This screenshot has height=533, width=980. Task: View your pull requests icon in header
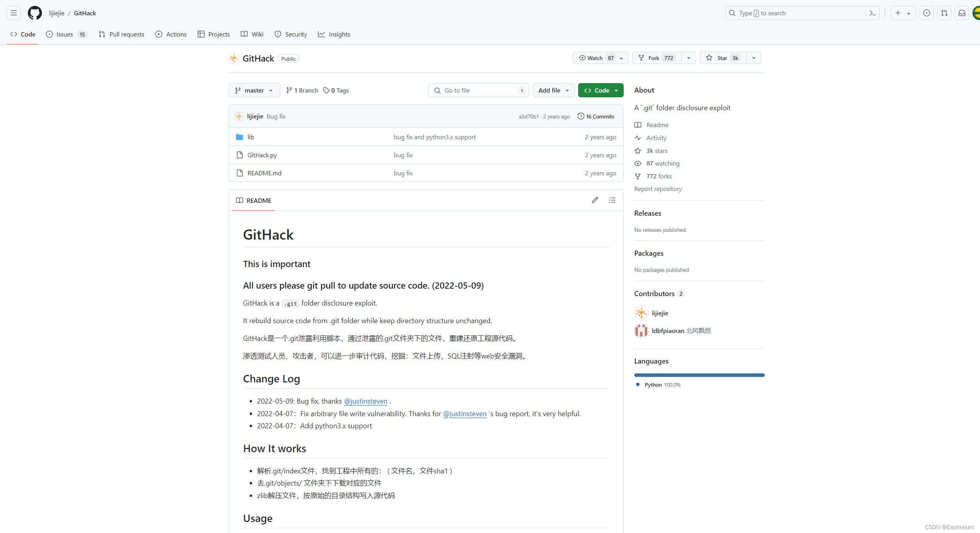coord(944,13)
